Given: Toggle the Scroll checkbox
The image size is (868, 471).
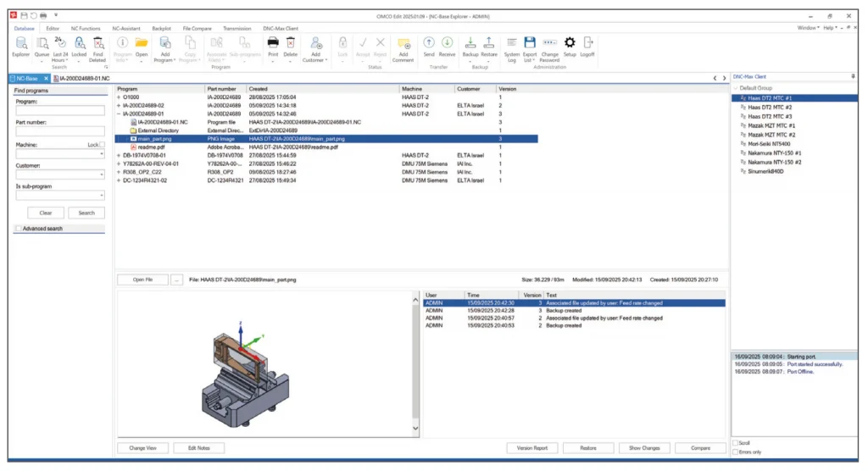Looking at the screenshot, I should (735, 443).
